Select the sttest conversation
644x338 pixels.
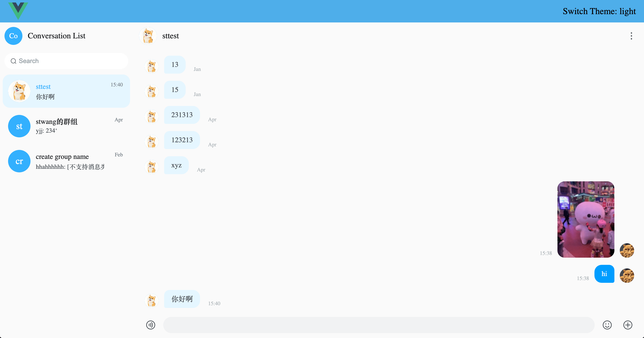coord(67,91)
